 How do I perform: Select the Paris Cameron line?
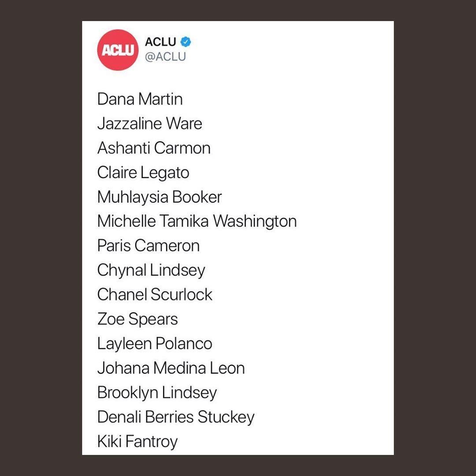point(148,245)
